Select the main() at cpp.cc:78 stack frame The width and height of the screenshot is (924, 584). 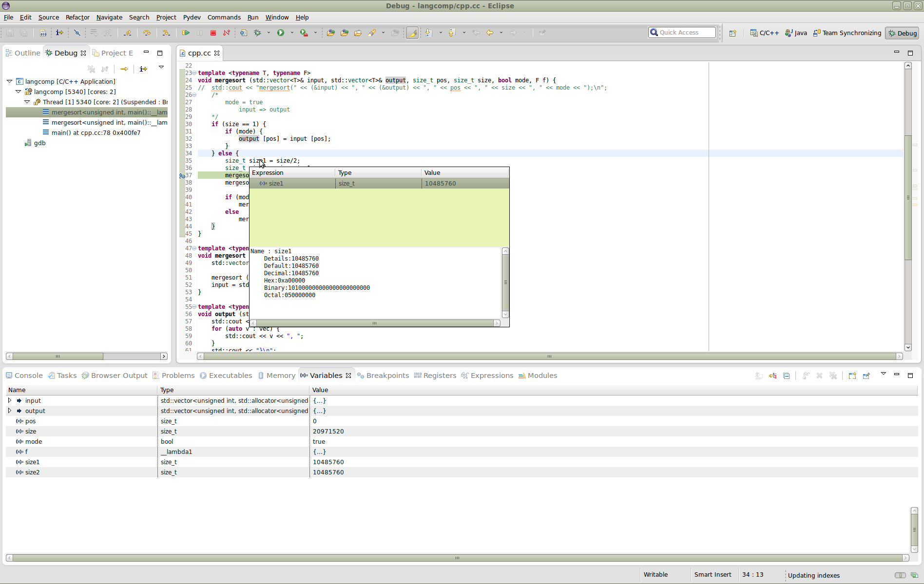[96, 132]
